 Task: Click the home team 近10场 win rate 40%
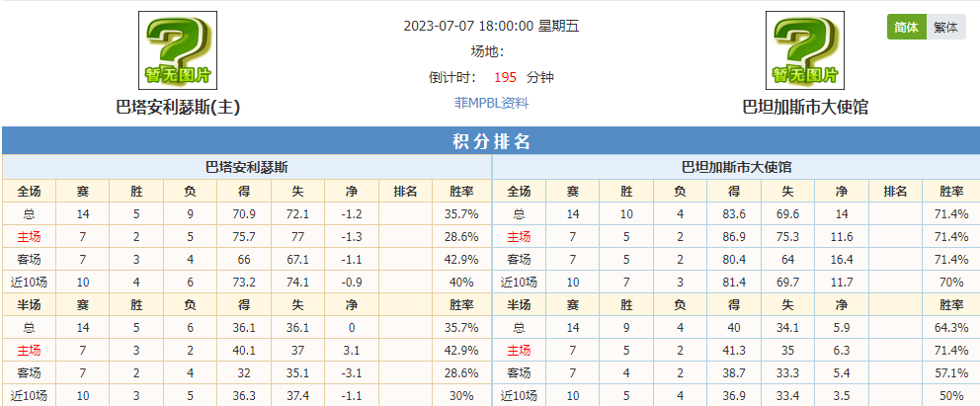[x=461, y=283]
